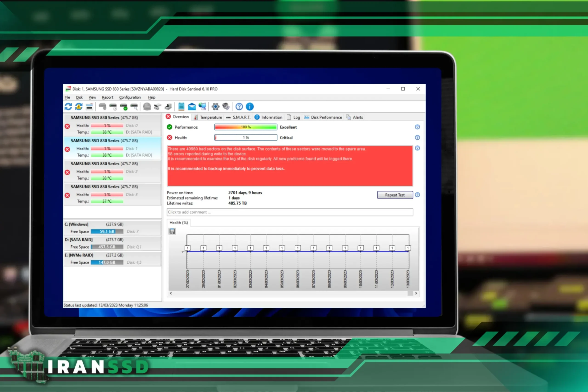This screenshot has height=392, width=588.
Task: Click the save icon in Health graph
Action: point(172,231)
